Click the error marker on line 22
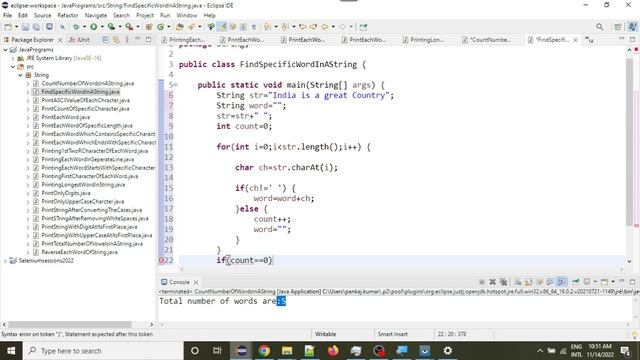The width and height of the screenshot is (640, 360). coord(161,260)
